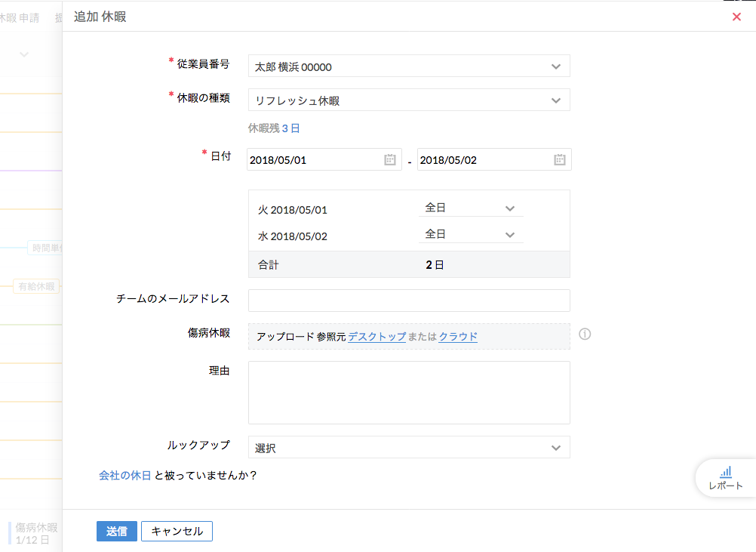Click the 送信 submit button

point(116,531)
